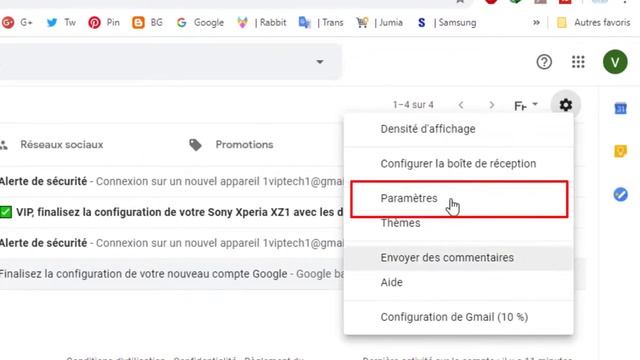The height and width of the screenshot is (360, 640).
Task: Open Google Tasks side panel icon
Action: pyautogui.click(x=620, y=194)
